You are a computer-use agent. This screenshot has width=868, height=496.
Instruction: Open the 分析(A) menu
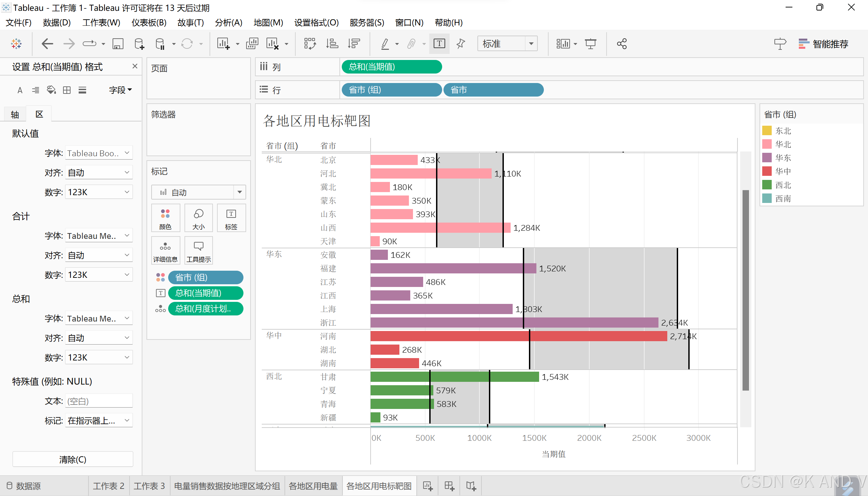(x=229, y=22)
